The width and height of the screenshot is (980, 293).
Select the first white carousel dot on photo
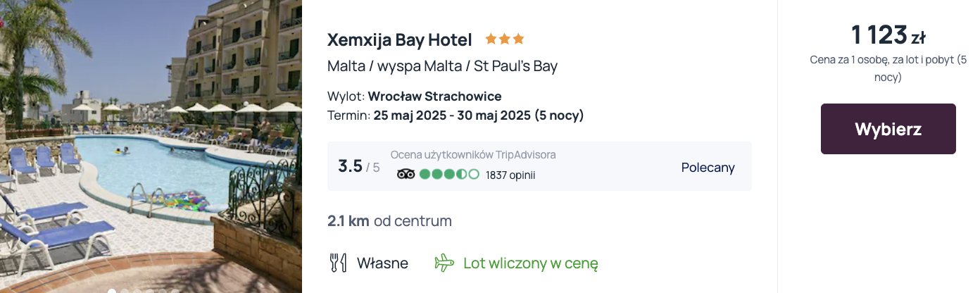click(x=112, y=291)
